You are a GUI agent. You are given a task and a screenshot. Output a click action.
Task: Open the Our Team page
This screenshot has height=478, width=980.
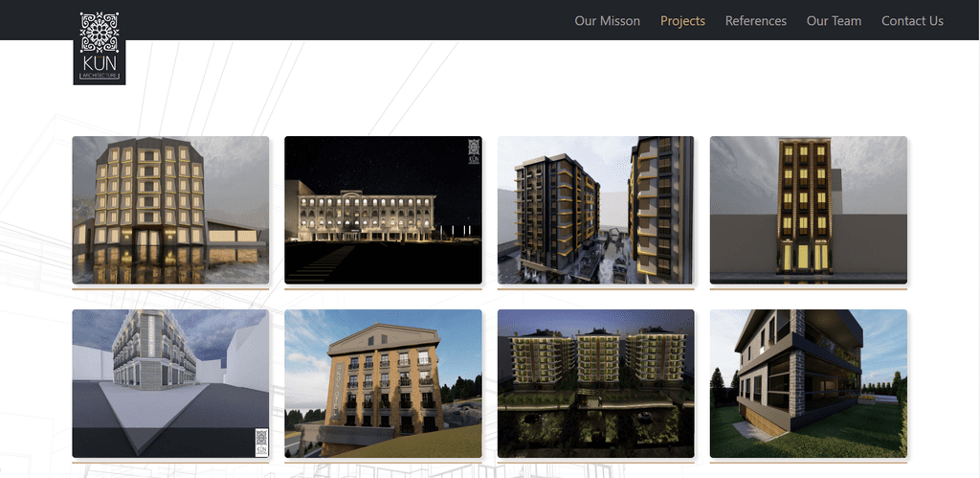tap(834, 21)
